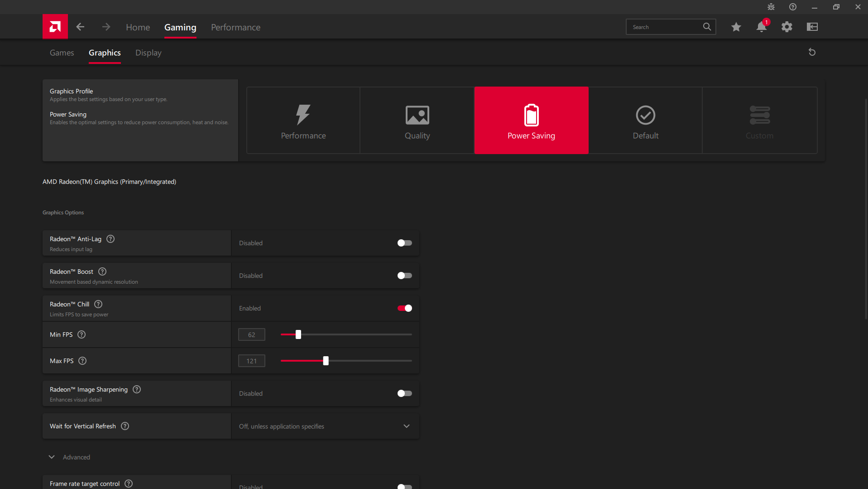Enable Radeon Boost toggle
Screen dimensions: 868x489
(404, 276)
